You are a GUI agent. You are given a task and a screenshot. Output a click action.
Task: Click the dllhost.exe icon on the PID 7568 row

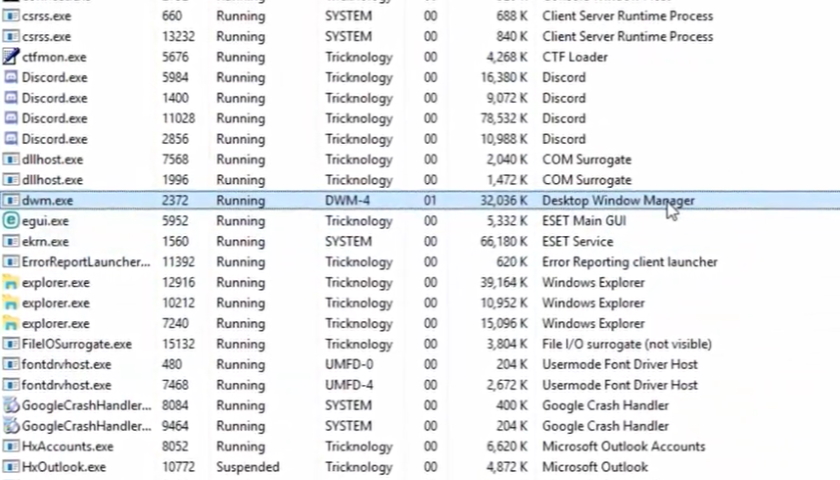point(11,159)
